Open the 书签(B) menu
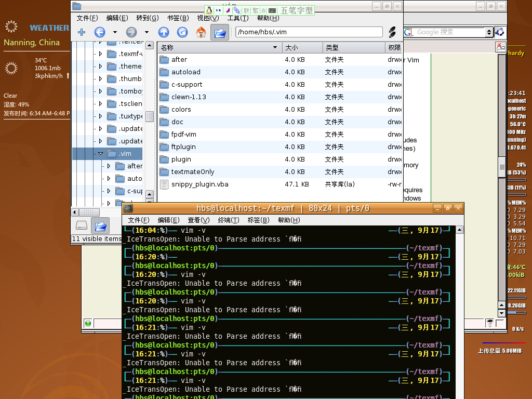 coord(178,18)
